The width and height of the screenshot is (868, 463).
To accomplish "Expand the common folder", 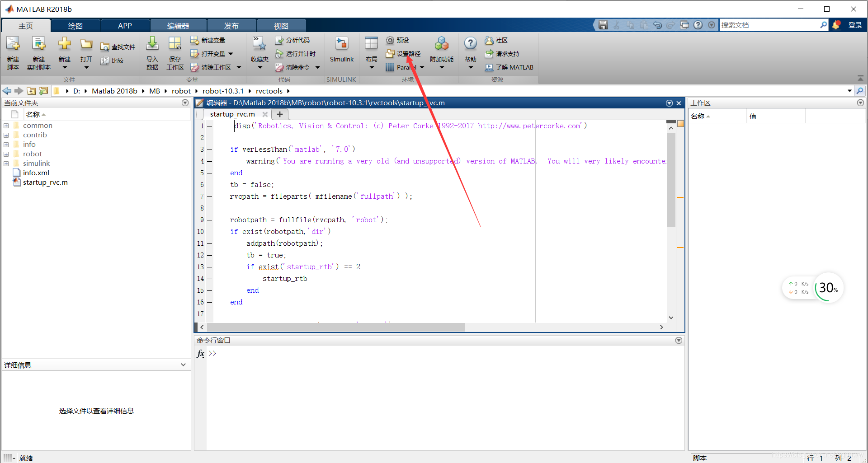I will click(x=6, y=126).
